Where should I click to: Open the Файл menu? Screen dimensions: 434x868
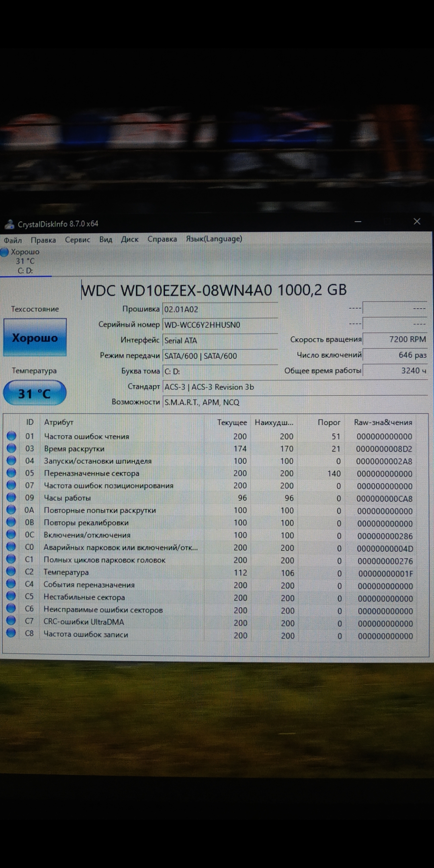pos(13,240)
